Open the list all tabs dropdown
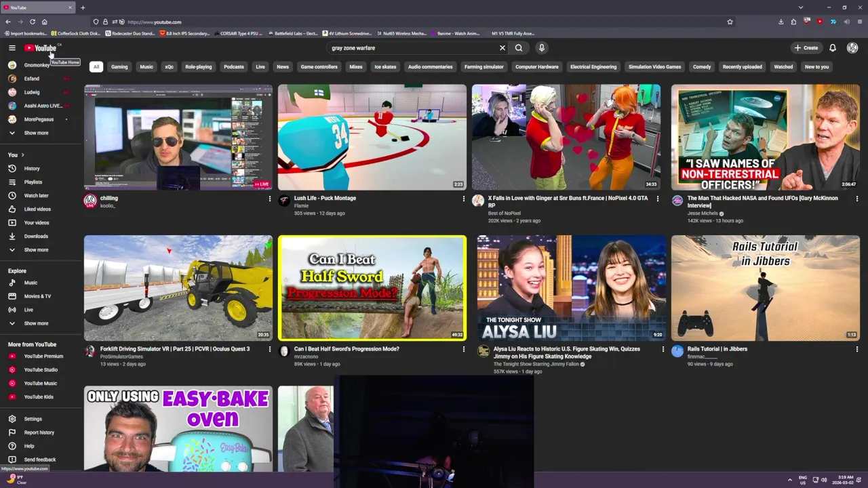868x488 pixels. tap(800, 7)
